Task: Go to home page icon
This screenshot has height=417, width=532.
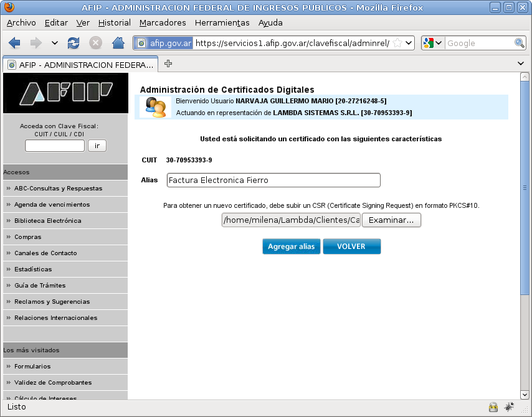Action: [118, 43]
